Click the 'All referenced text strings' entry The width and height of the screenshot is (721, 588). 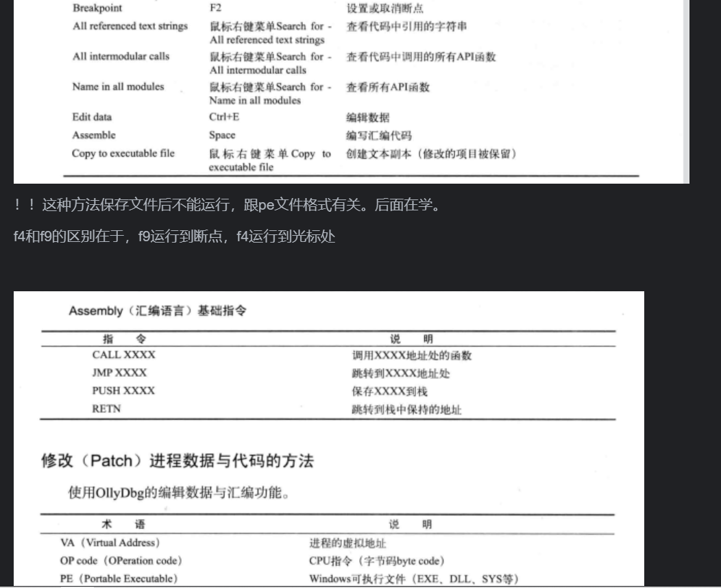pos(130,27)
